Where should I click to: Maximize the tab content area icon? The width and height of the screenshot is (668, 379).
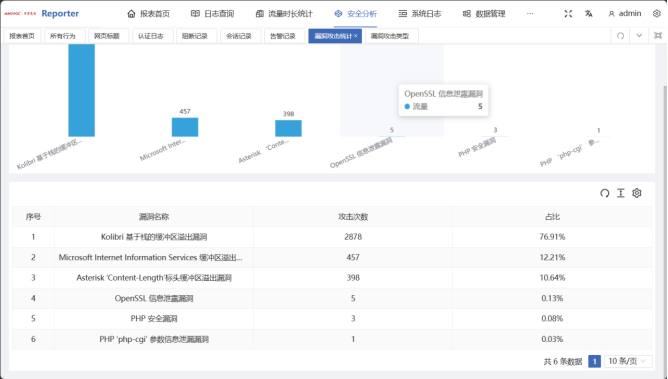[658, 36]
